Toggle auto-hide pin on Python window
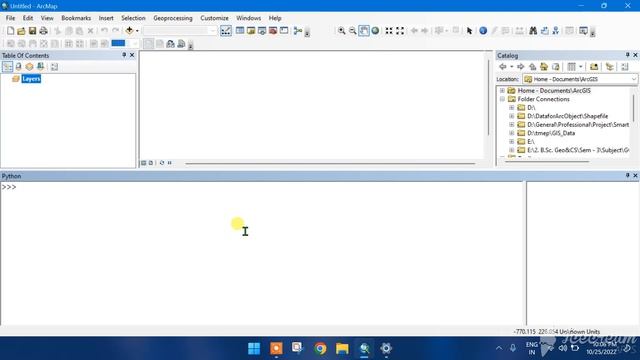The image size is (640, 360). 627,176
